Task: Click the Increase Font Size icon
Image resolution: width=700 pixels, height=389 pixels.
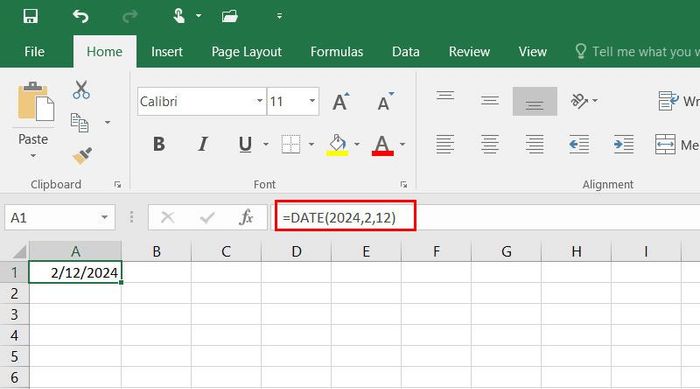Action: pos(341,102)
